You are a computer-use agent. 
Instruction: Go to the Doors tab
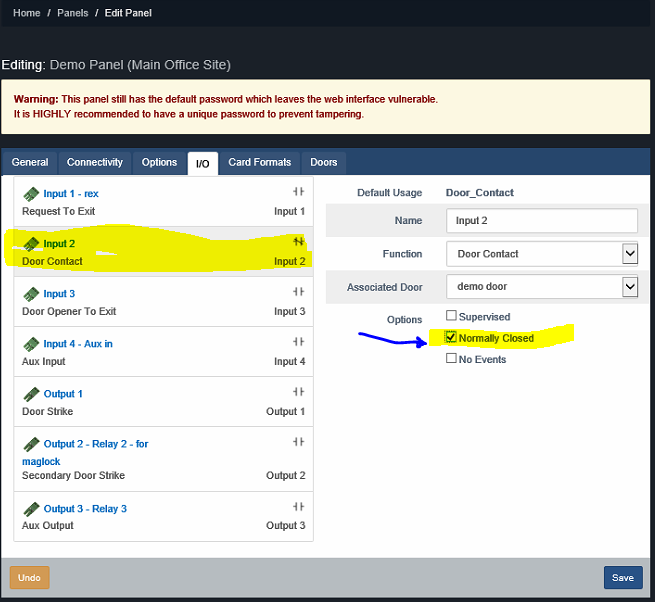click(323, 162)
